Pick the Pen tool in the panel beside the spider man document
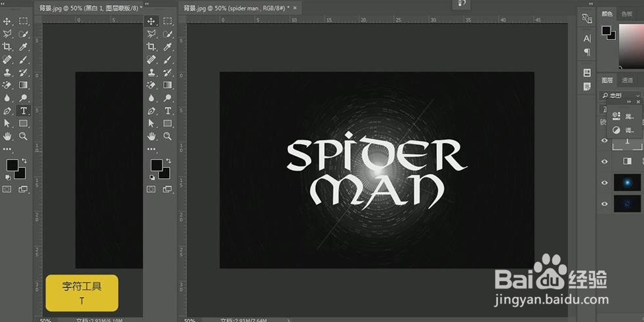Screen dimensions: 644x322 151,111
